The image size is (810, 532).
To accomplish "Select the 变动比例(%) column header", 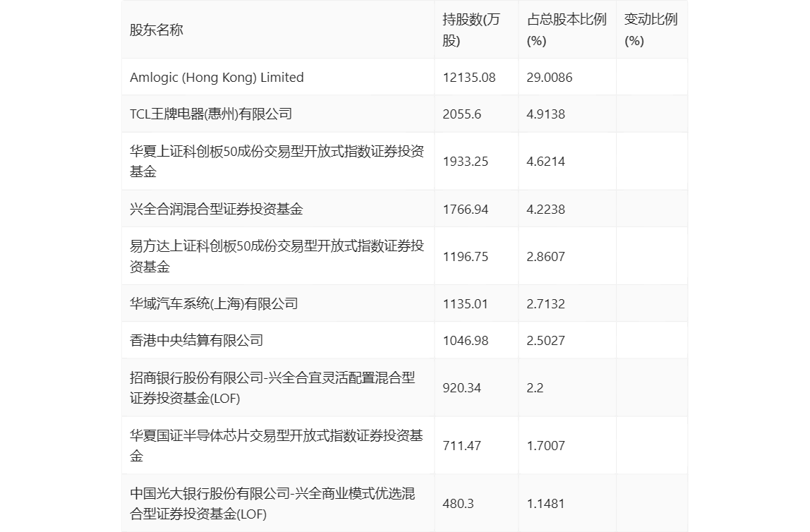I will pos(651,30).
